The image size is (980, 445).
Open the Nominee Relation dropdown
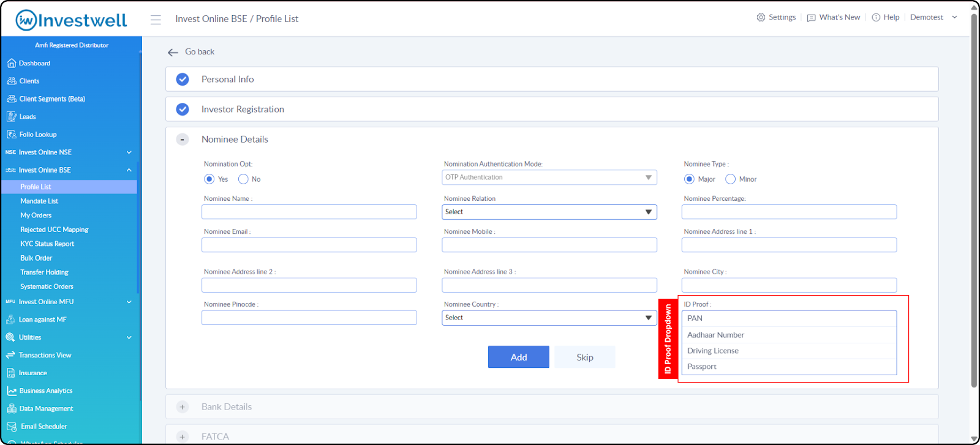click(549, 212)
